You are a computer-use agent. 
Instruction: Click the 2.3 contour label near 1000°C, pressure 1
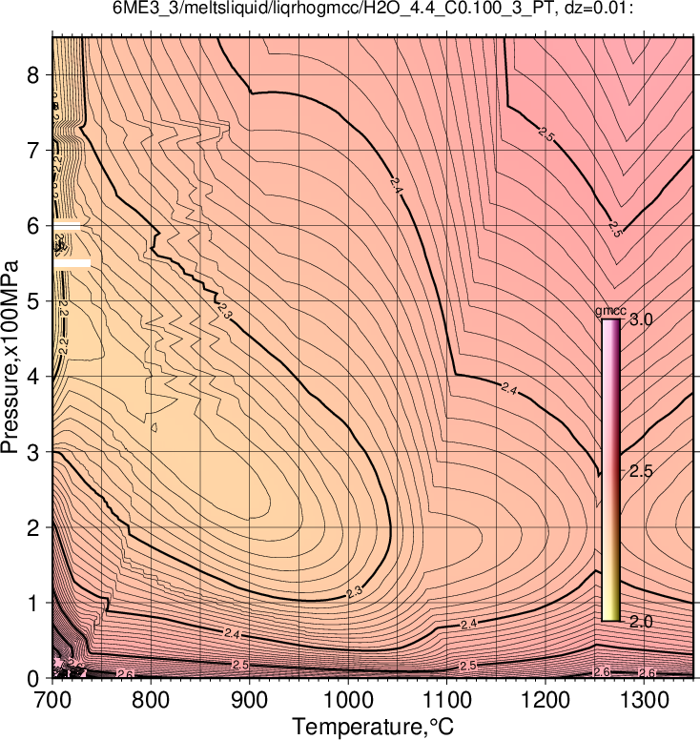coord(354,592)
